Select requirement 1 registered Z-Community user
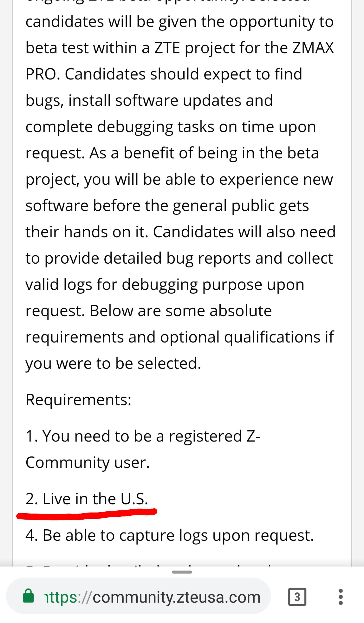This screenshot has height=623, width=364. 143,449
